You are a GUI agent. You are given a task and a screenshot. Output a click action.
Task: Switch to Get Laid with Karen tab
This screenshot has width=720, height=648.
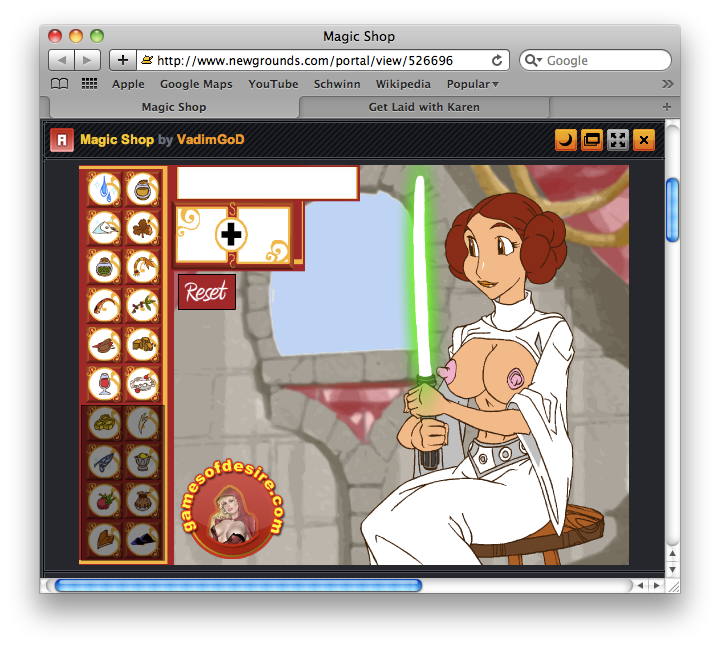pos(424,107)
